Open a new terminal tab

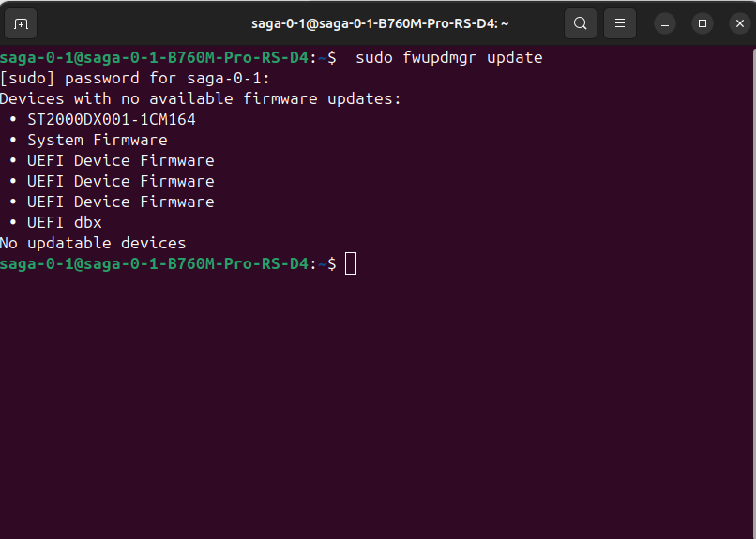coord(22,23)
